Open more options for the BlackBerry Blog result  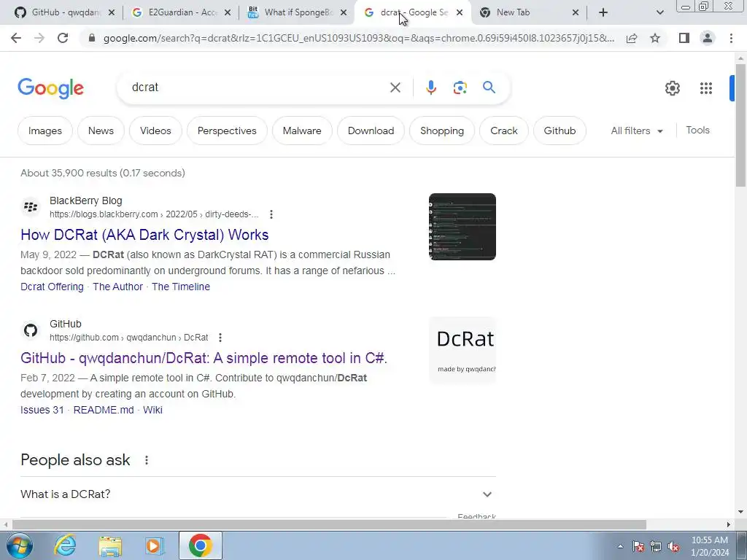tap(271, 214)
